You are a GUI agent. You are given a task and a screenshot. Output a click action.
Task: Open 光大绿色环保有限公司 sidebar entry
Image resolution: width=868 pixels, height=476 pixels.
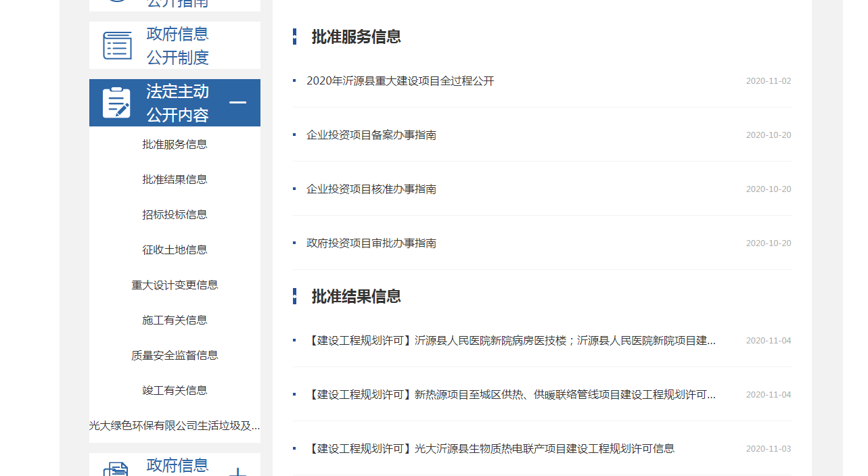click(x=175, y=425)
